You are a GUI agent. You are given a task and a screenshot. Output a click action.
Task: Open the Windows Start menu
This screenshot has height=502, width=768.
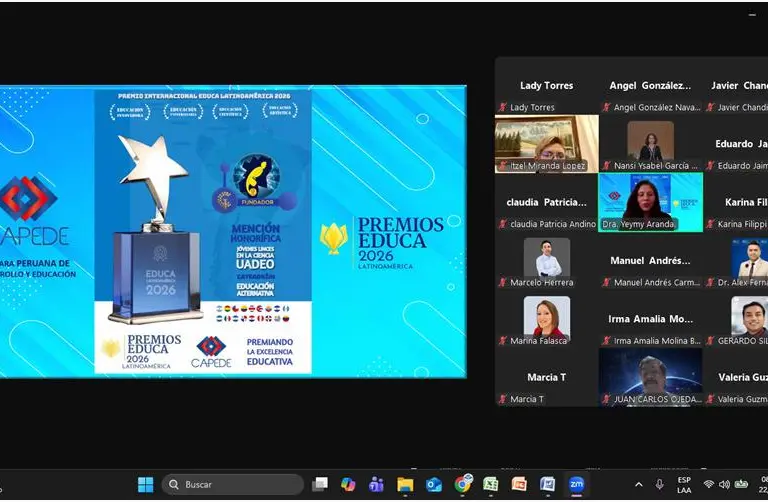coord(145,485)
